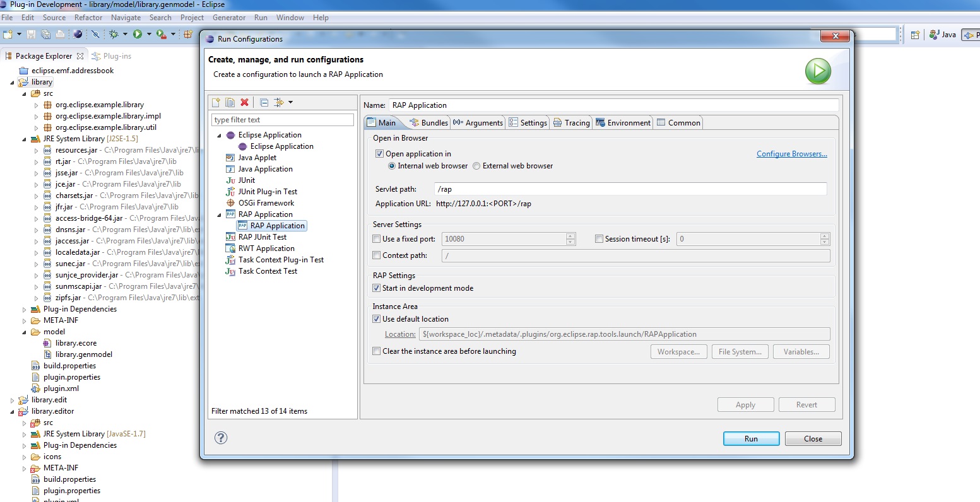Toggle Open application in checkbox
This screenshot has width=980, height=502.
379,154
